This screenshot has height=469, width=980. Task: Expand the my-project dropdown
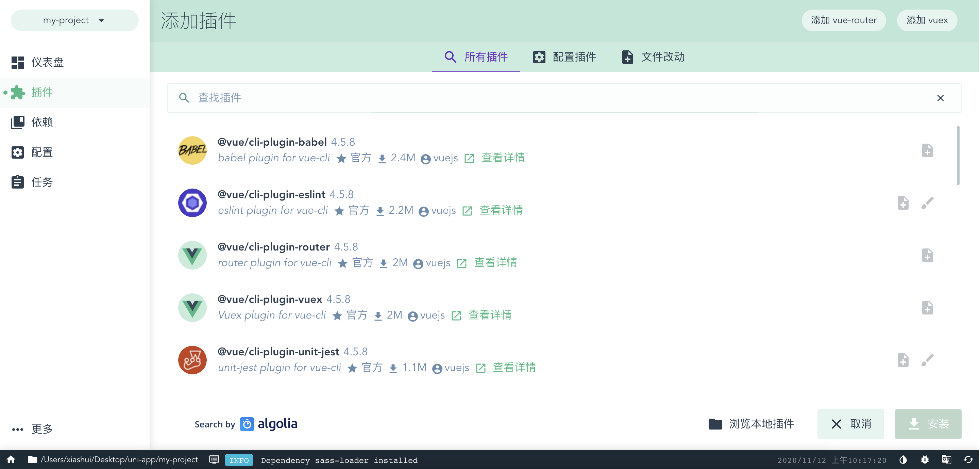(74, 20)
